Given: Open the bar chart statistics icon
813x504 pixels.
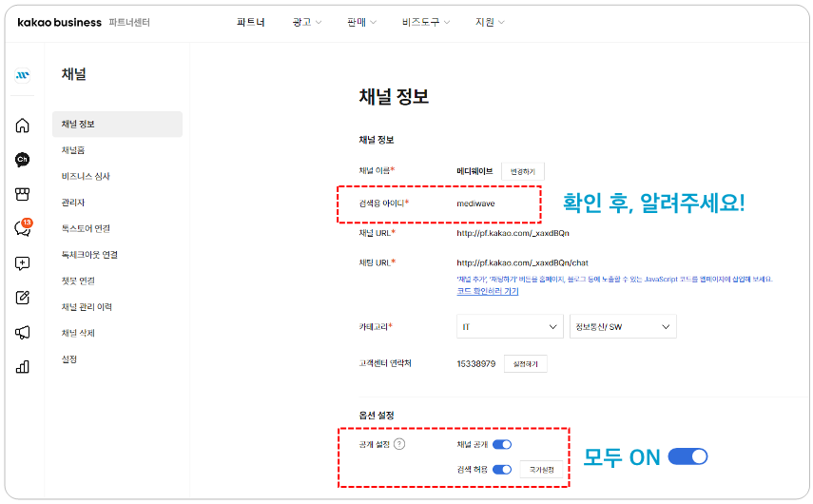Looking at the screenshot, I should point(22,367).
